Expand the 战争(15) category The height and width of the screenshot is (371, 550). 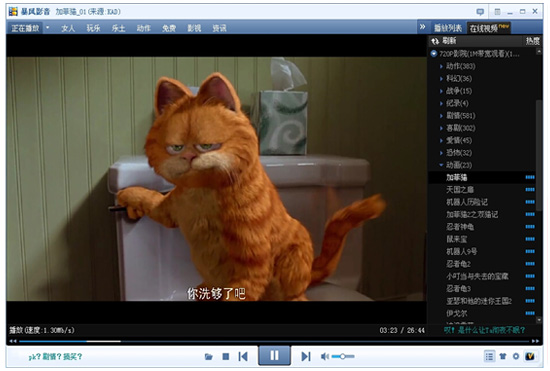pos(441,91)
